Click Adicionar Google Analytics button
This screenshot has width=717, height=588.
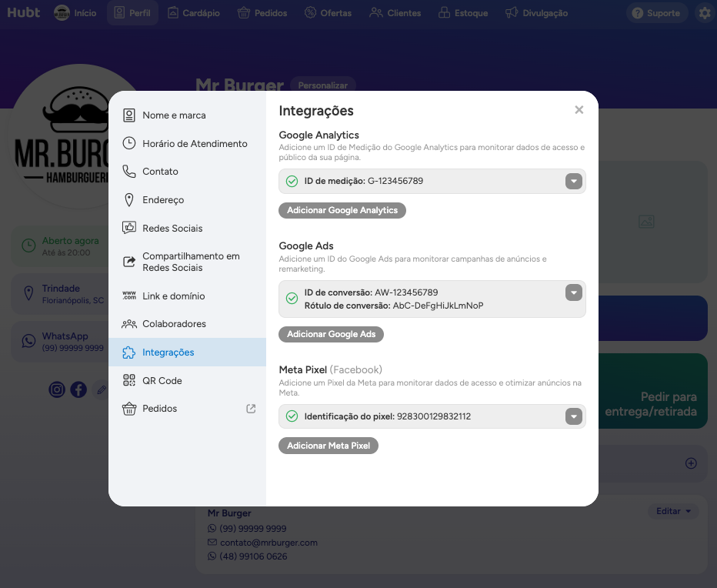(x=342, y=210)
